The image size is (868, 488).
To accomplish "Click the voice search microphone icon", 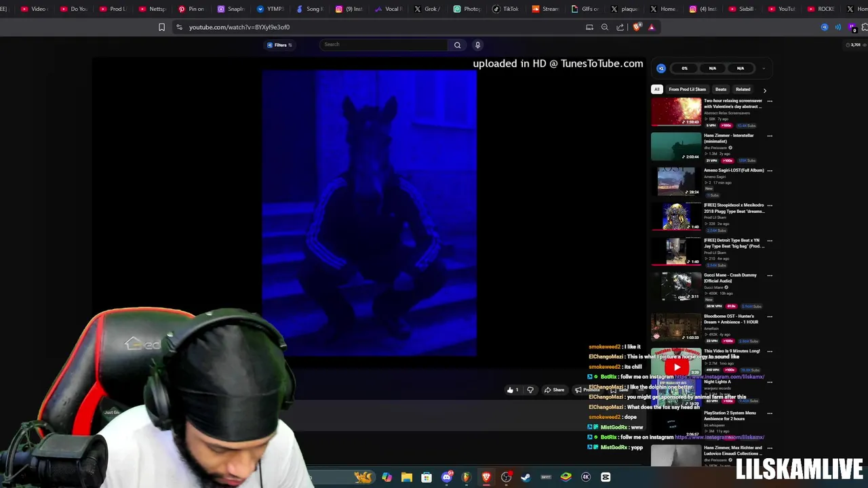I will pyautogui.click(x=477, y=45).
